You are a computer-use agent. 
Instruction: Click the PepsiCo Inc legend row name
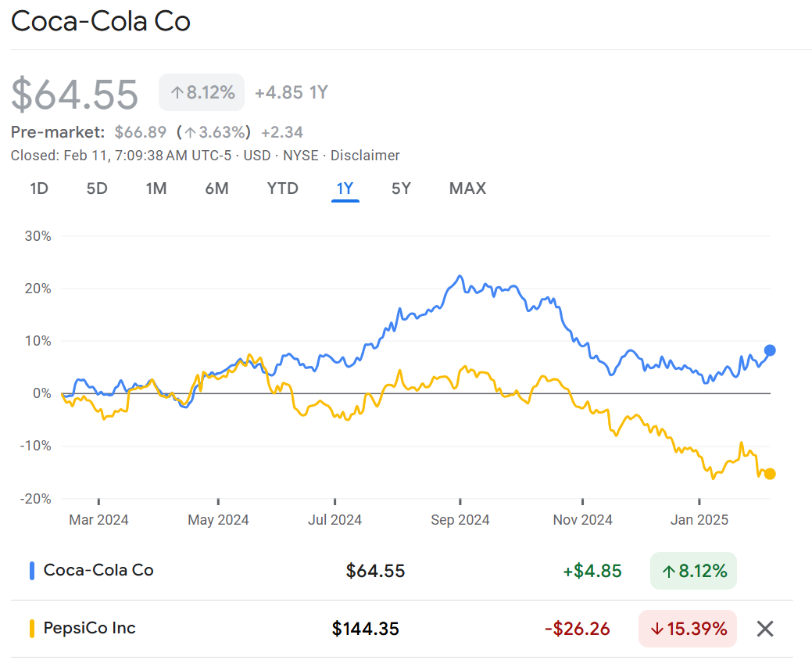point(90,627)
